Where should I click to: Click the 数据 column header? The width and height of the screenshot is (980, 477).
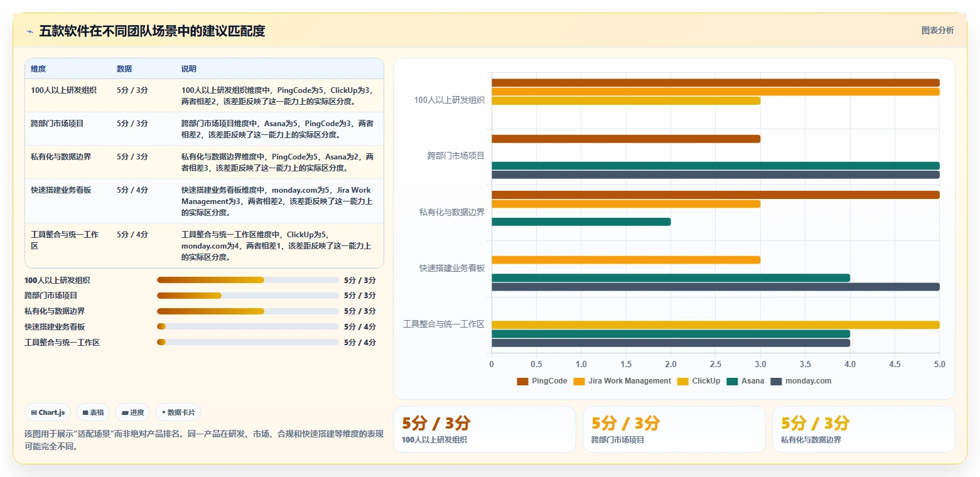[124, 69]
